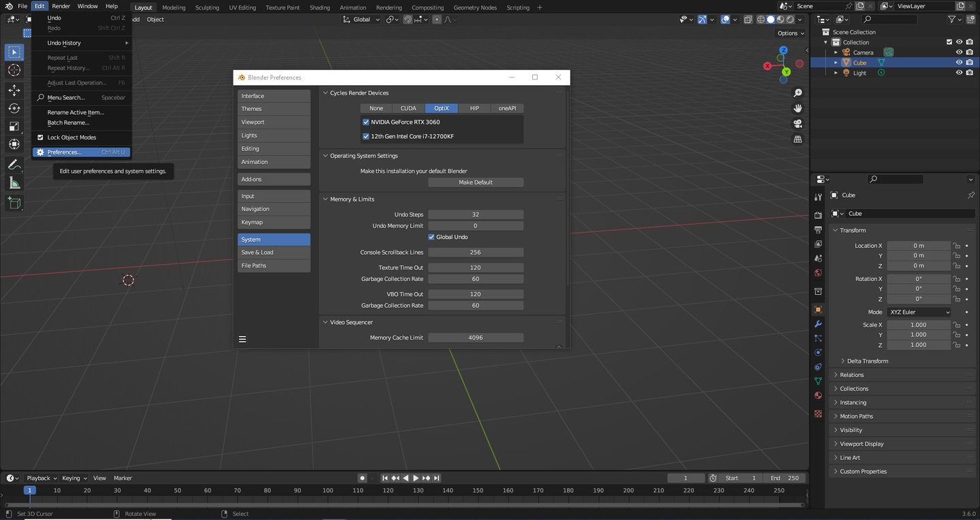Activate the Annotate pencil tool
This screenshot has height=520, width=980.
pos(14,165)
